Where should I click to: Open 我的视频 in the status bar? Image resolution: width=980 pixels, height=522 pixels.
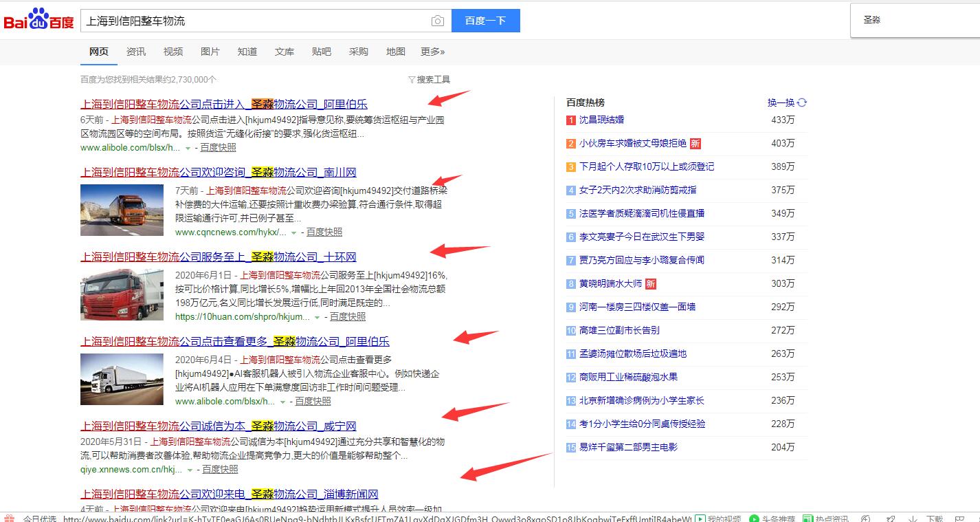click(x=718, y=519)
